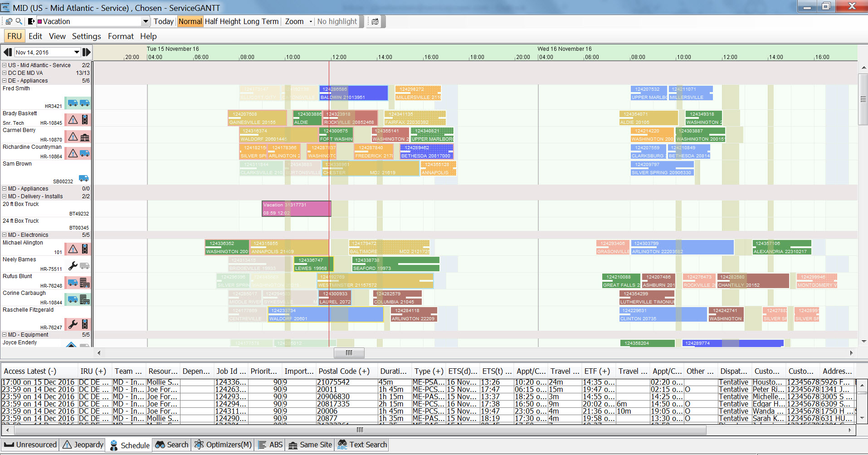Open the magnifier search tool
The width and height of the screenshot is (868, 455).
click(19, 21)
